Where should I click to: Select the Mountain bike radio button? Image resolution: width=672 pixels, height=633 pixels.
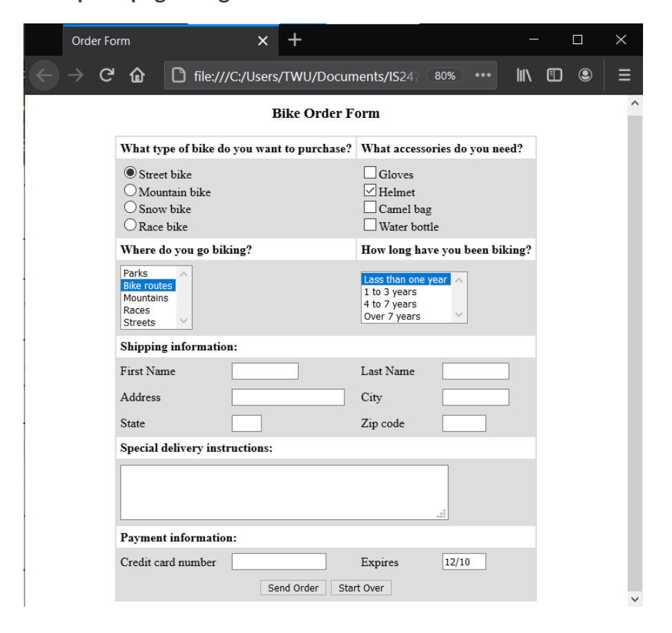[130, 190]
